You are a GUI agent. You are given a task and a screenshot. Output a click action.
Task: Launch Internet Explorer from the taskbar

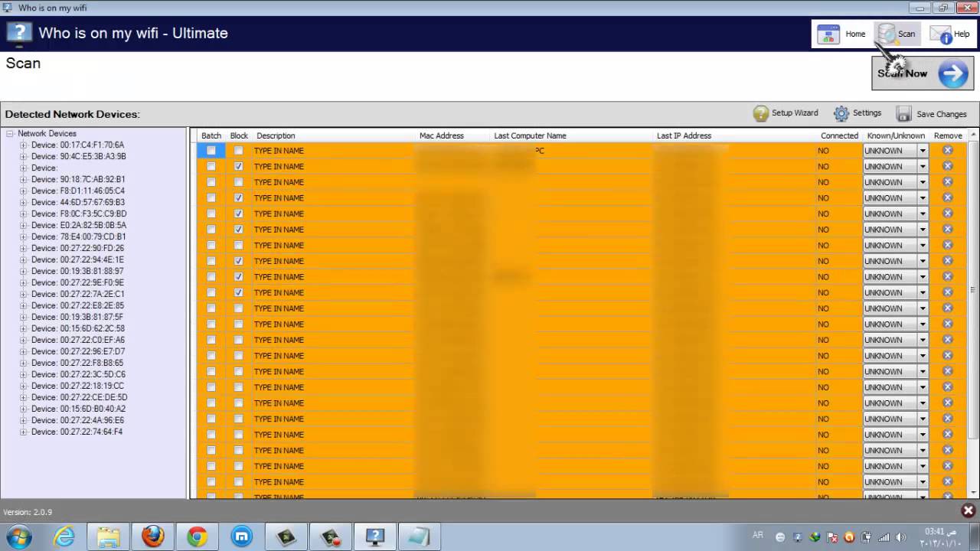click(x=64, y=537)
